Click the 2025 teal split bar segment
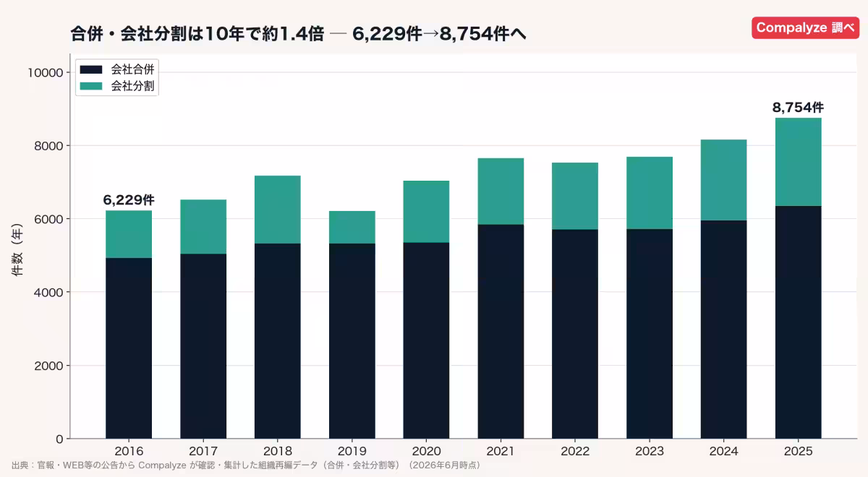868x477 pixels. click(x=798, y=162)
